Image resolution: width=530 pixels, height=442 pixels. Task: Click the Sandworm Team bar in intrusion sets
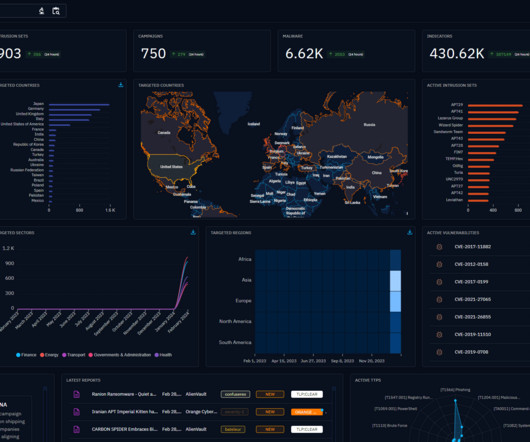pyautogui.click(x=487, y=132)
